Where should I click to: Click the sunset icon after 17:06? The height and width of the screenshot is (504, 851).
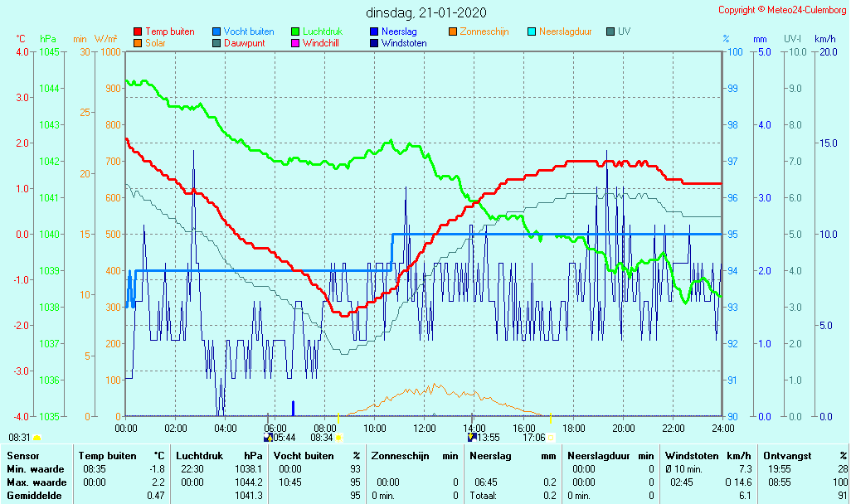551,437
